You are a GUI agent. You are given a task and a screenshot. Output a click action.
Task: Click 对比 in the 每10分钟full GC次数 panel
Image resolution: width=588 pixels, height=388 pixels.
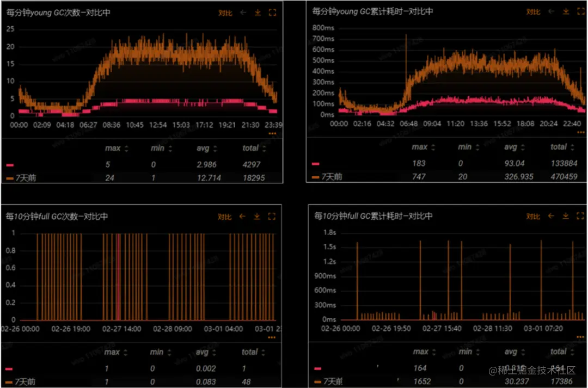pos(225,217)
